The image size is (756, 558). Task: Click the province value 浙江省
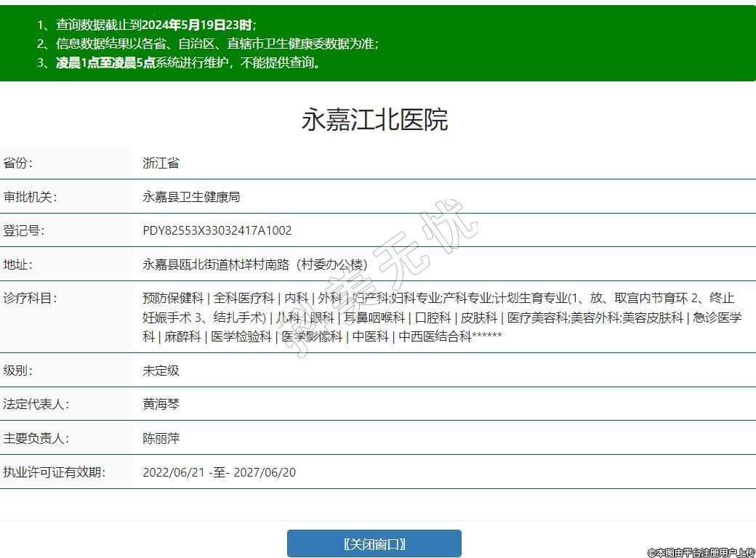click(161, 163)
